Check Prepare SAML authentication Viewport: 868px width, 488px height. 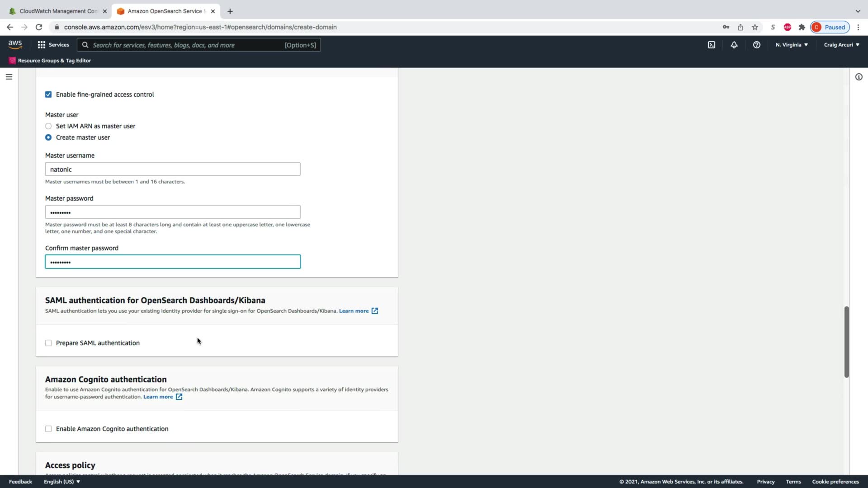[x=48, y=343]
